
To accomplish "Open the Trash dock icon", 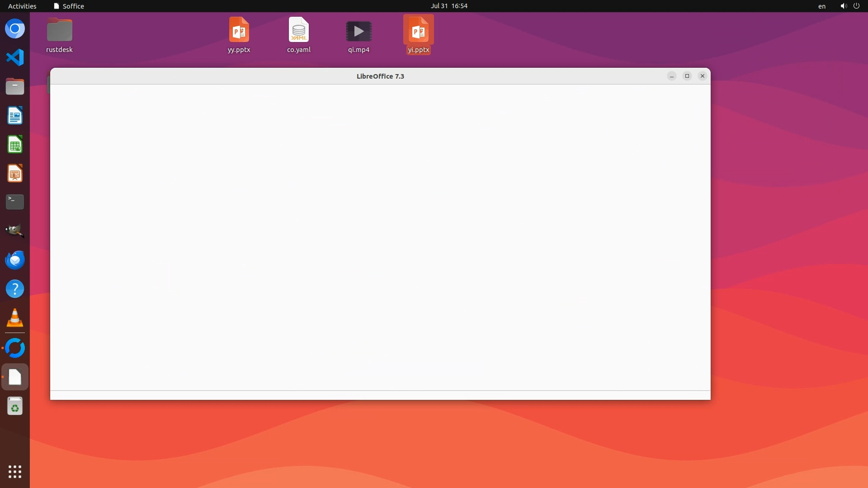I will coord(15,406).
